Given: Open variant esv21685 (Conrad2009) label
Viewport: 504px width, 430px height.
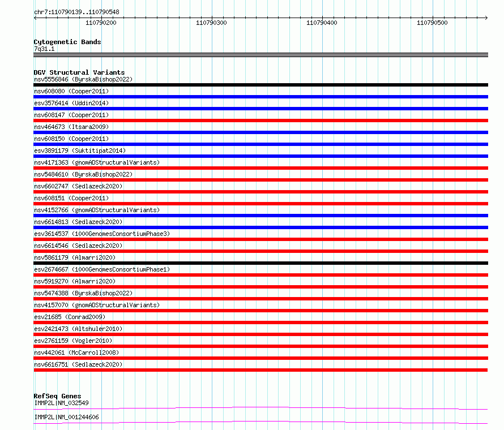Looking at the screenshot, I should (x=70, y=317).
